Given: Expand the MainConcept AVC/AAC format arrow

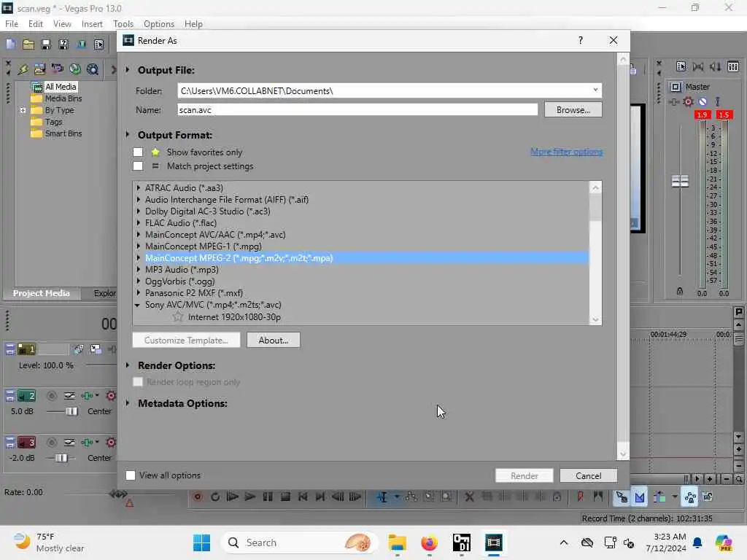Looking at the screenshot, I should click(139, 235).
